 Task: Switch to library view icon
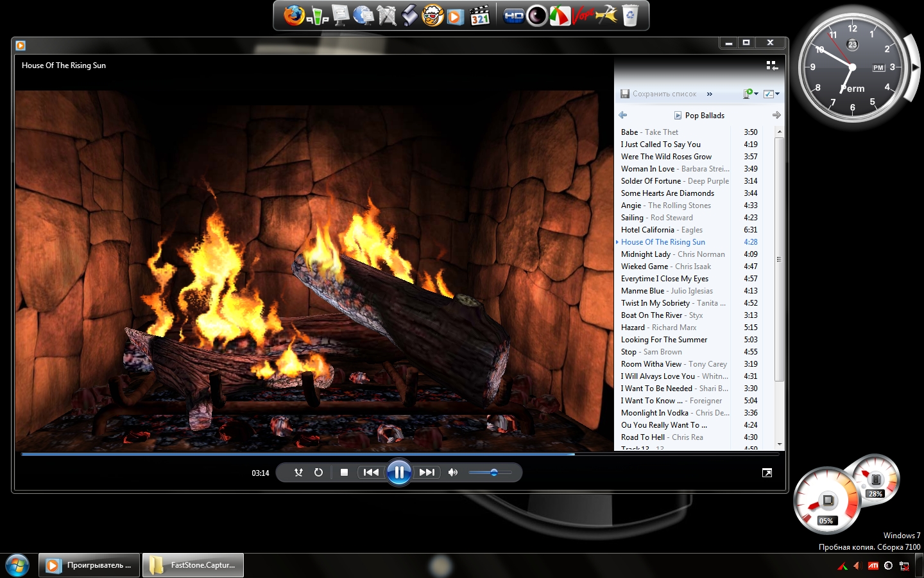click(x=772, y=66)
